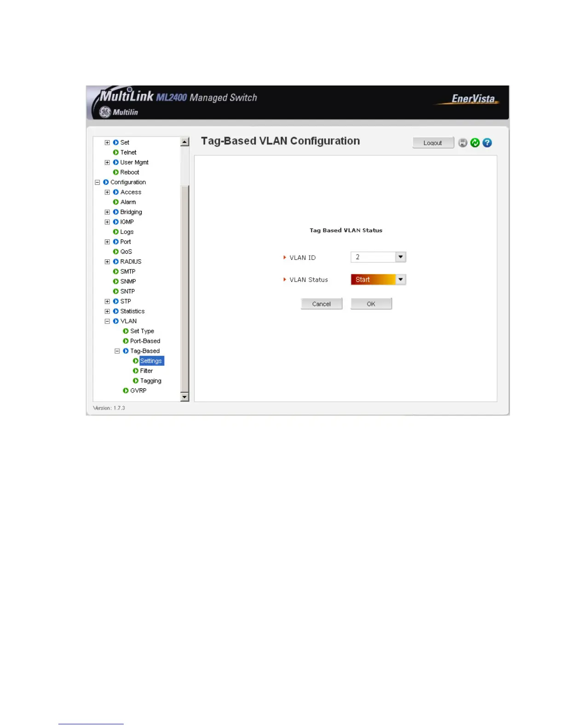Click the Alarm green arrow icon
563x728 pixels.
pos(116,202)
